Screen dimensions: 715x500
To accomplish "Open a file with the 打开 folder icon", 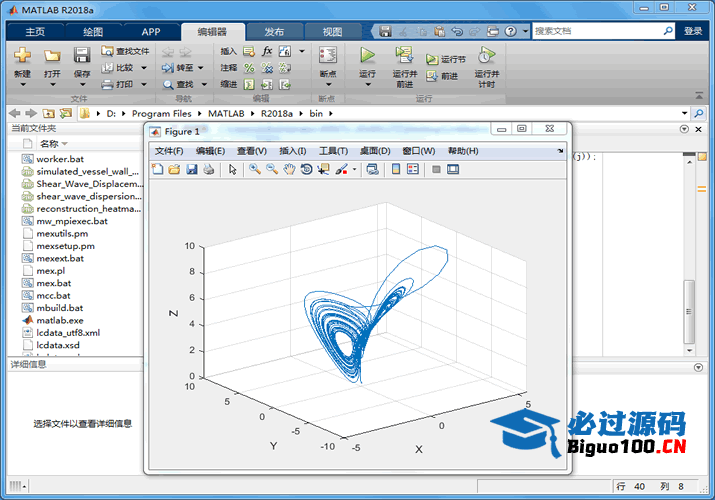I will point(52,56).
